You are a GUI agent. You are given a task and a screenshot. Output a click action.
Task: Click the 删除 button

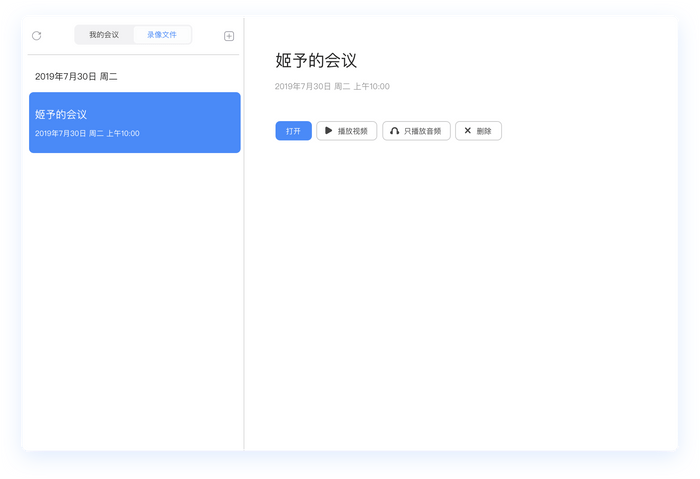pyautogui.click(x=479, y=131)
